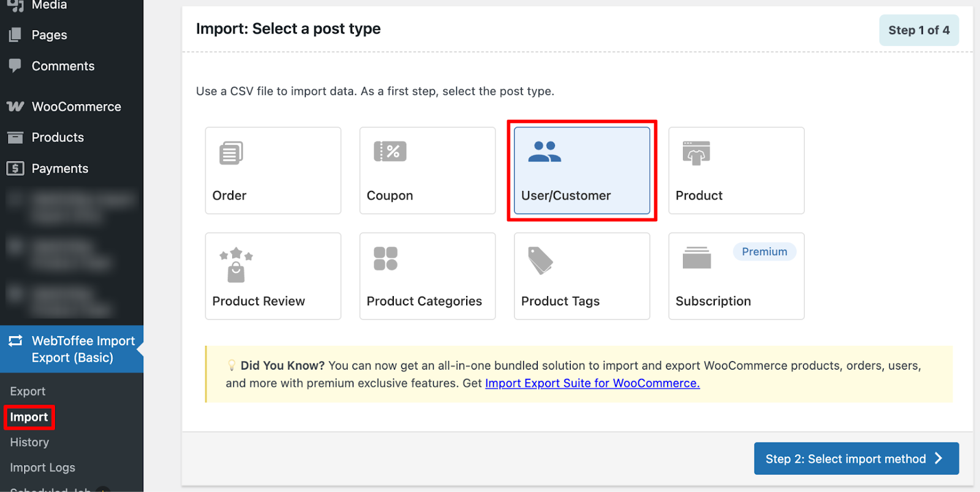Open Products in the sidebar
This screenshot has width=980, height=492.
click(x=58, y=138)
